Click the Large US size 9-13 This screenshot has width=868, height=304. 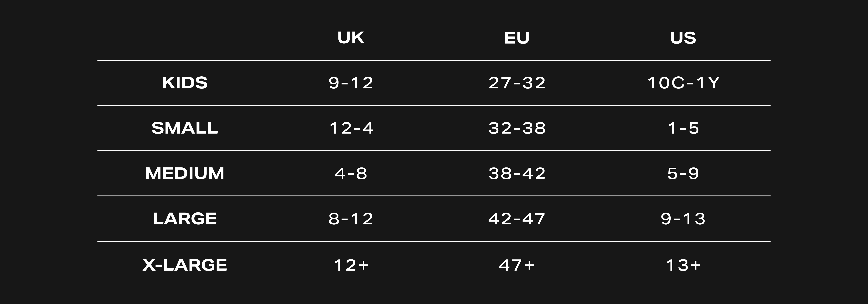683,219
